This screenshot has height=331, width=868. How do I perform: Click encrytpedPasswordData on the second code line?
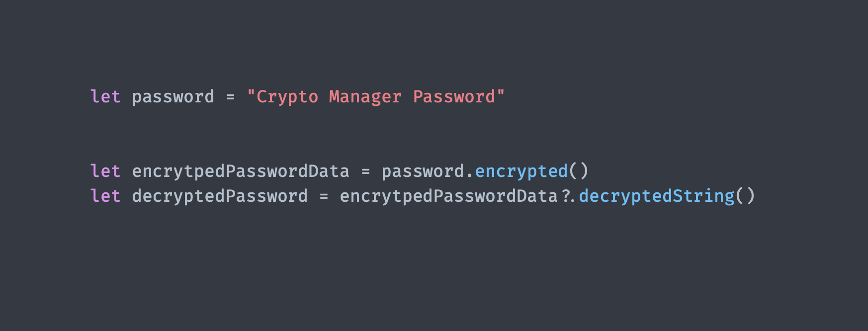(x=241, y=171)
